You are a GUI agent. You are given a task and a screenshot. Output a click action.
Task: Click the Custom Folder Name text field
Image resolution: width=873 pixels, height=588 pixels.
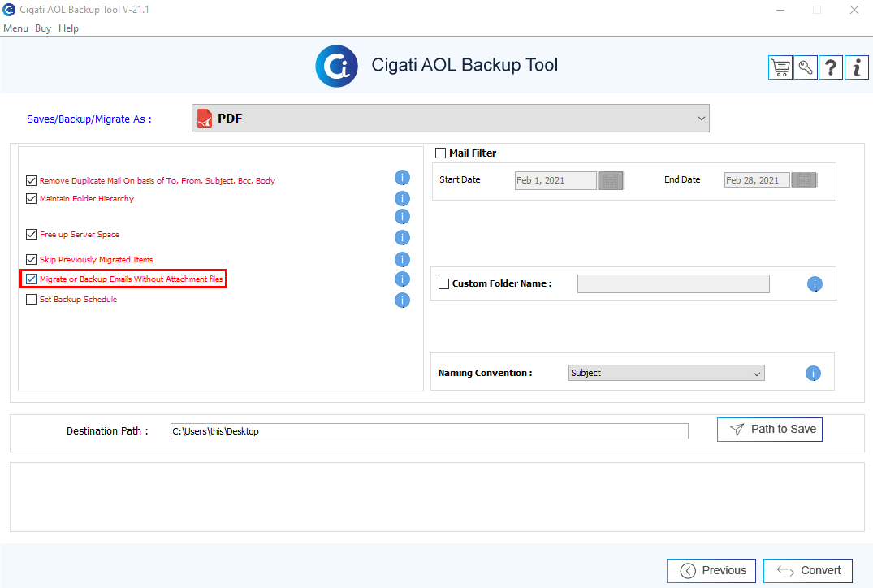tap(673, 284)
